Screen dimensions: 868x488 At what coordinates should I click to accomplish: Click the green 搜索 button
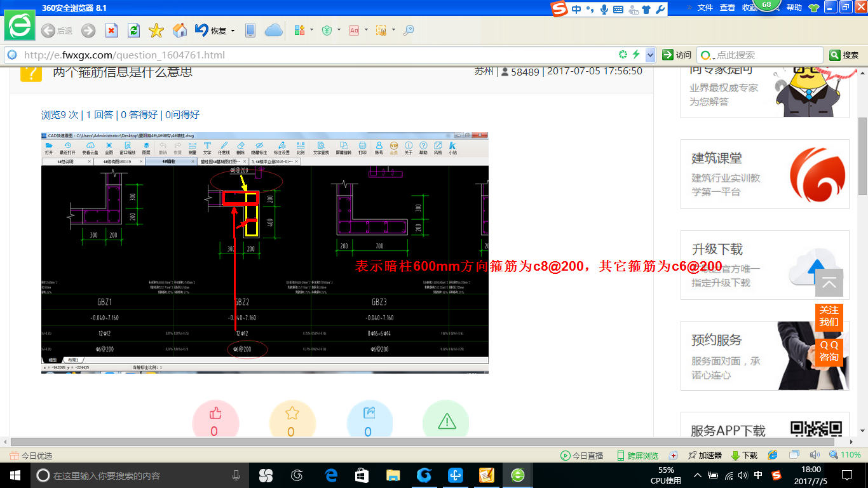click(x=844, y=55)
